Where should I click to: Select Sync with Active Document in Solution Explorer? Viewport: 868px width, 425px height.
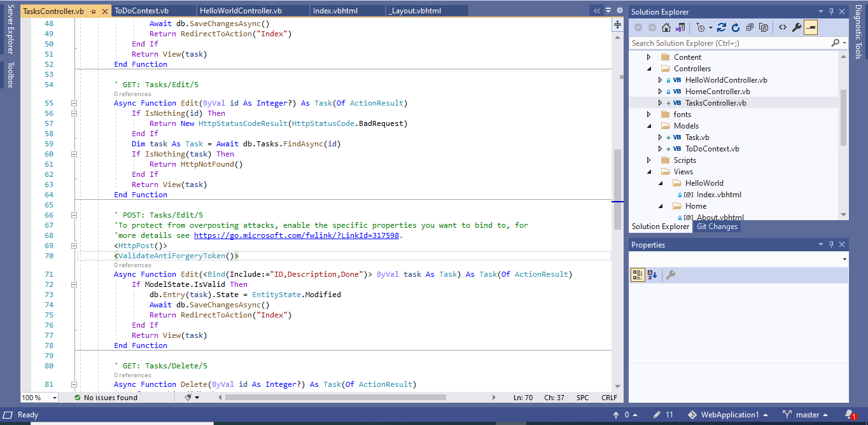pos(722,27)
